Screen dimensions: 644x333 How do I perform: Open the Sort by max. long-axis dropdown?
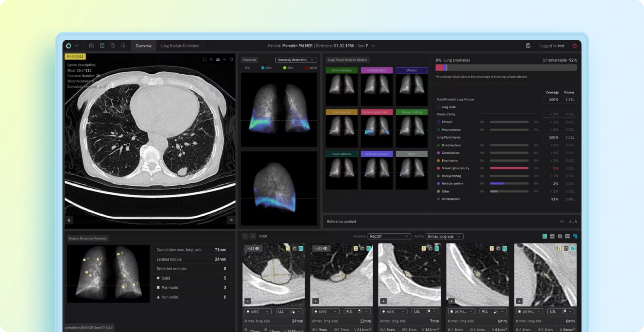[x=445, y=236]
